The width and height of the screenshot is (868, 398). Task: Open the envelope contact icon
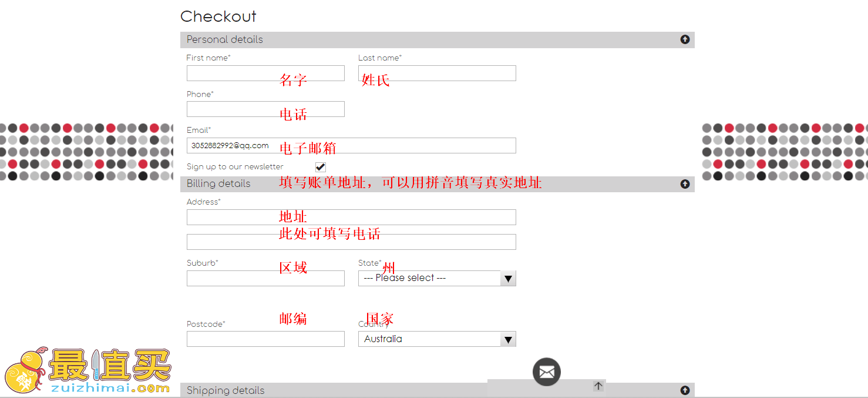pos(547,372)
